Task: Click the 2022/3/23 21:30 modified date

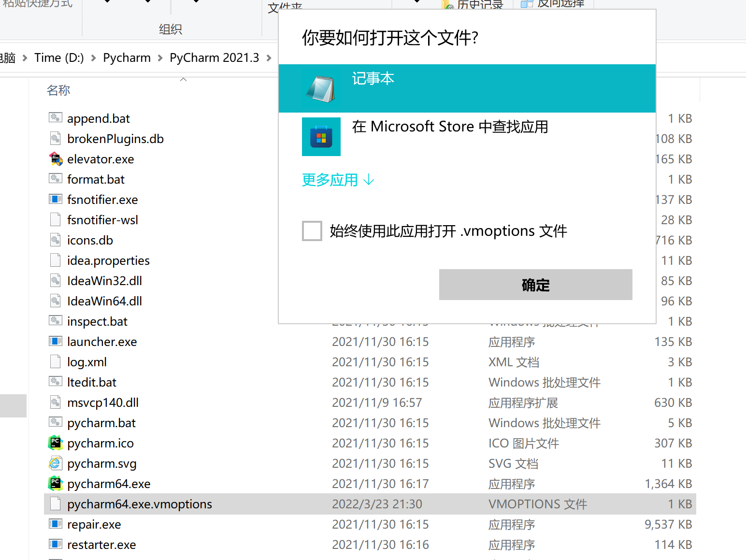Action: [377, 504]
